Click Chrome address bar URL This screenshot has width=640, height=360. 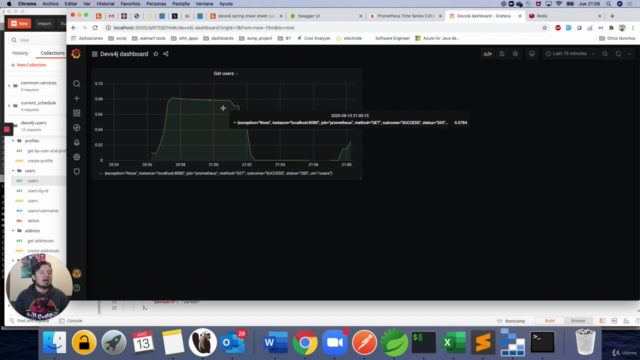click(204, 28)
